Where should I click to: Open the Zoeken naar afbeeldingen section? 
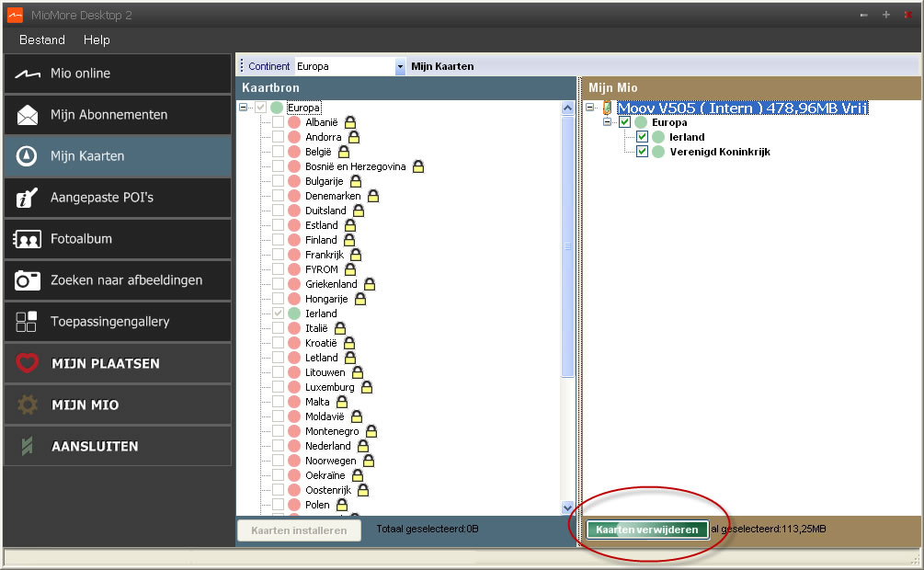(x=118, y=280)
